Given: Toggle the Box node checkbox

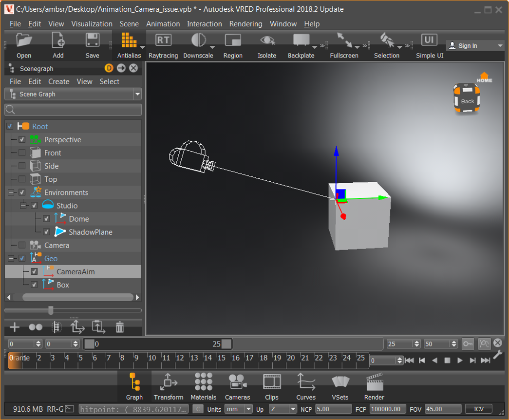Looking at the screenshot, I should 34,285.
